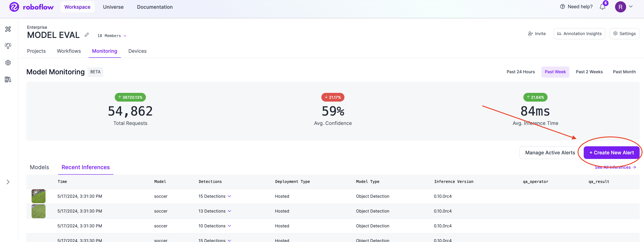This screenshot has width=644, height=242.
Task: Click the lightbulb sidebar icon
Action: coord(8,46)
